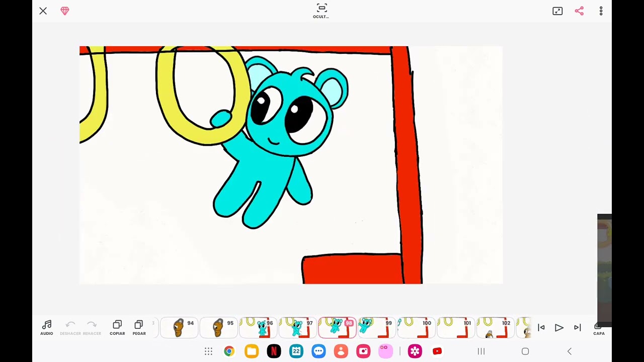Screen dimensions: 644x362
Task: Tap the Deshacer undo button
Action: coord(70,328)
